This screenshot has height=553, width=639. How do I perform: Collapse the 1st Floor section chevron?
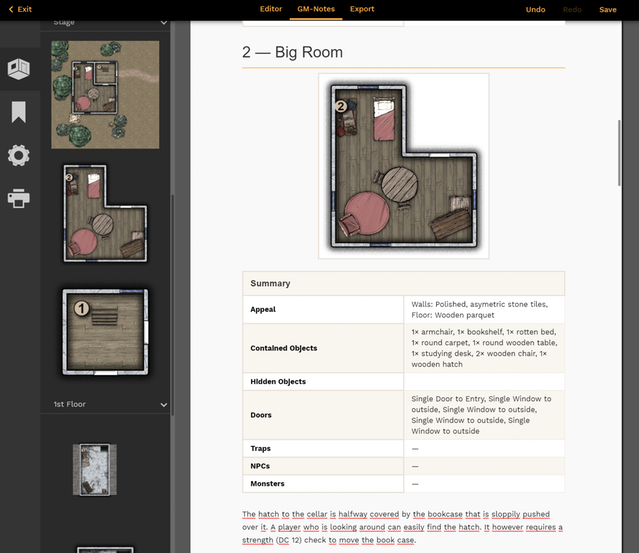pyautogui.click(x=164, y=405)
